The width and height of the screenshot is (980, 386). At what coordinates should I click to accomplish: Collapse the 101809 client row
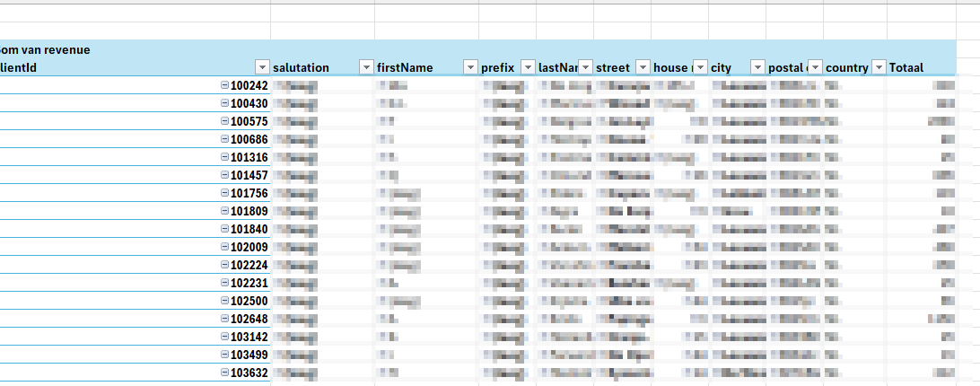(x=224, y=211)
